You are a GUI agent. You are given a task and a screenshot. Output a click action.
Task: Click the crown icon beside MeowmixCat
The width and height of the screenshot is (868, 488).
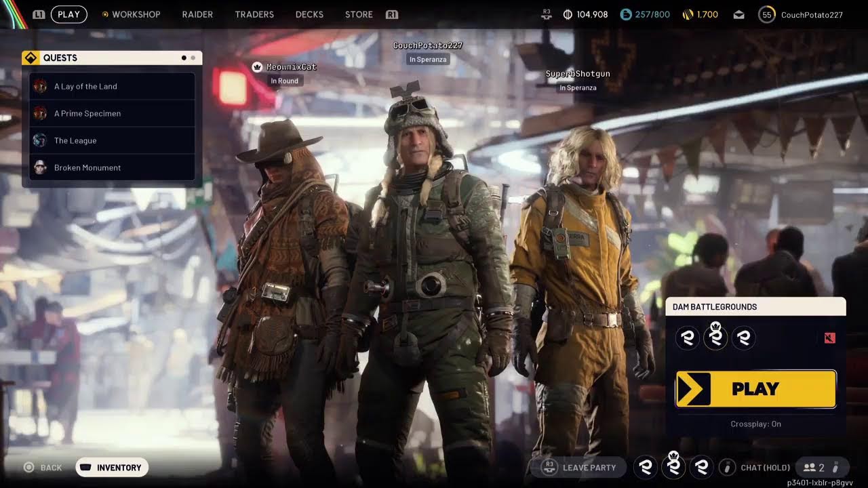[257, 66]
